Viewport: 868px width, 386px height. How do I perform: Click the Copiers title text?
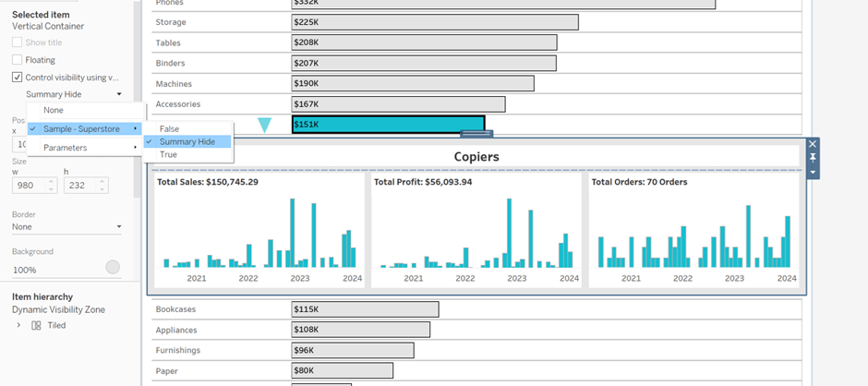[476, 157]
